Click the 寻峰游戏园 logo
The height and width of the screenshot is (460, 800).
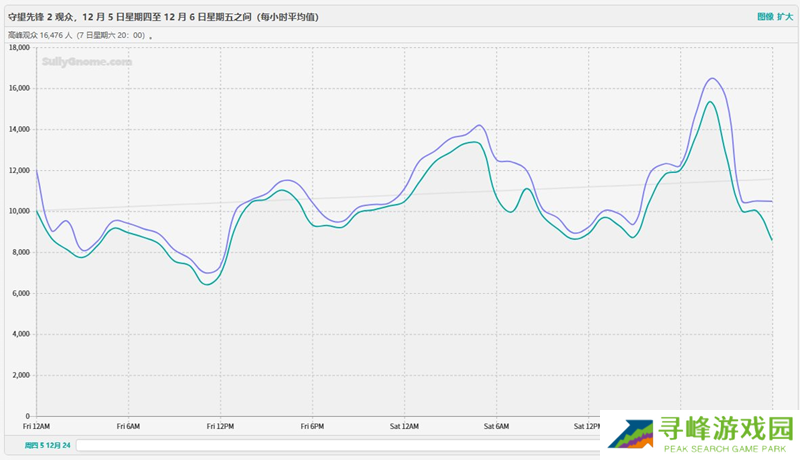(702, 434)
